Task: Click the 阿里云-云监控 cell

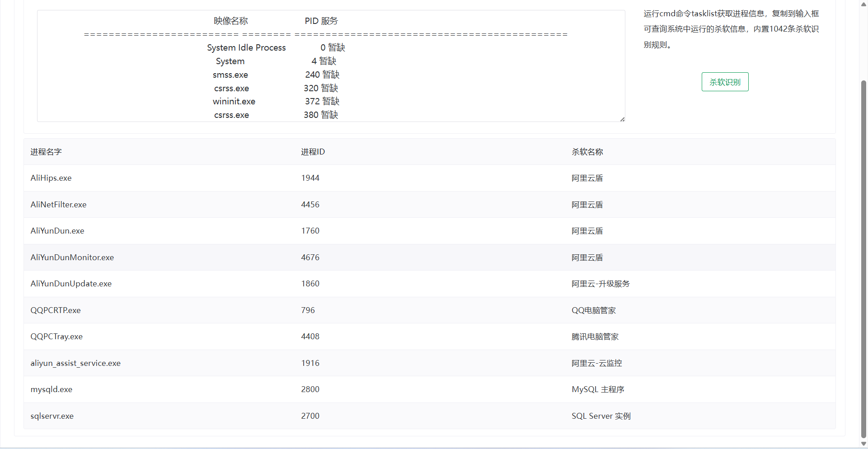Action: (x=597, y=363)
